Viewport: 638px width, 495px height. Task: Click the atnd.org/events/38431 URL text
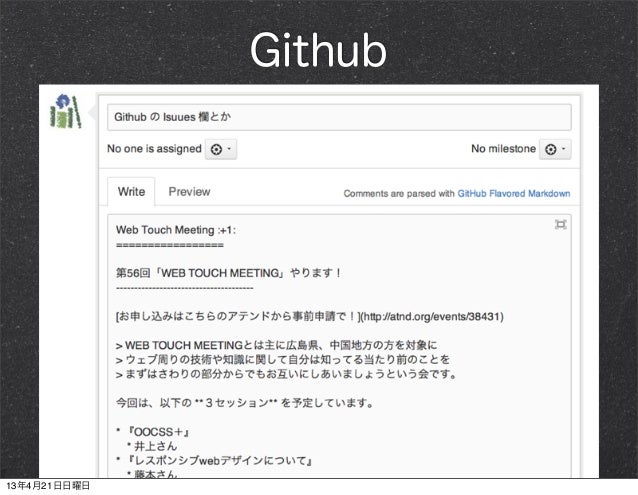coord(433,316)
